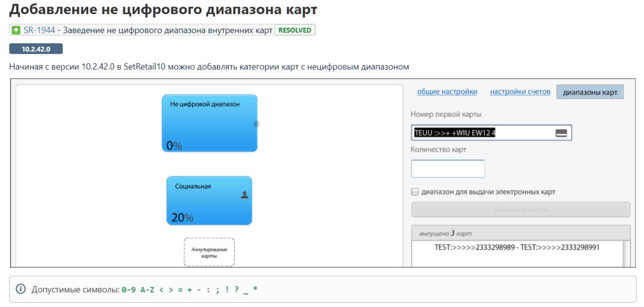The width and height of the screenshot is (644, 307).
Task: Click the выпущено 3 карт header
Action: (x=521, y=233)
